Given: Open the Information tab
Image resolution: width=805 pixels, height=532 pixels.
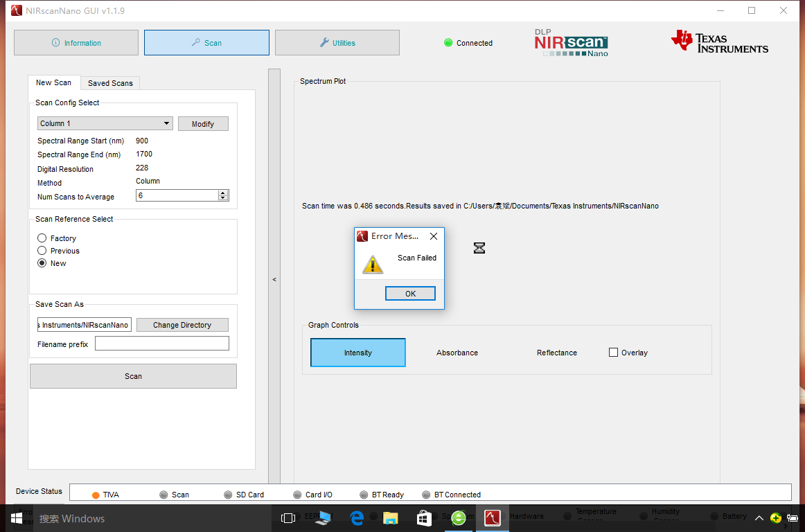Looking at the screenshot, I should pyautogui.click(x=76, y=43).
